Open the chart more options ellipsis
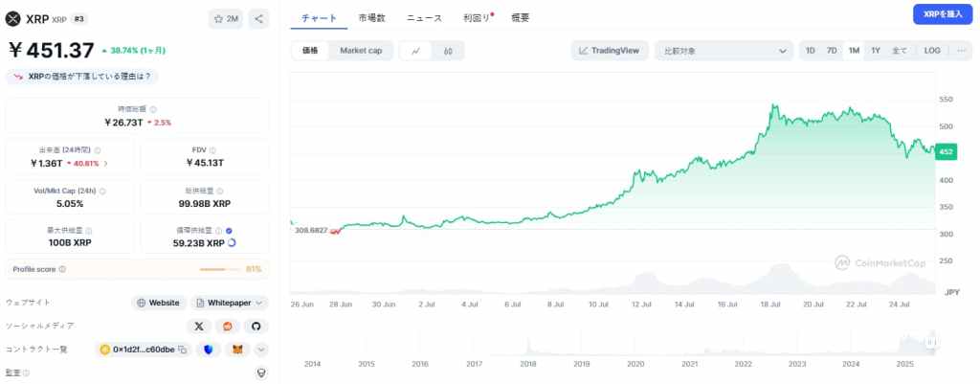Viewport: 980px width, 384px height. 961,51
